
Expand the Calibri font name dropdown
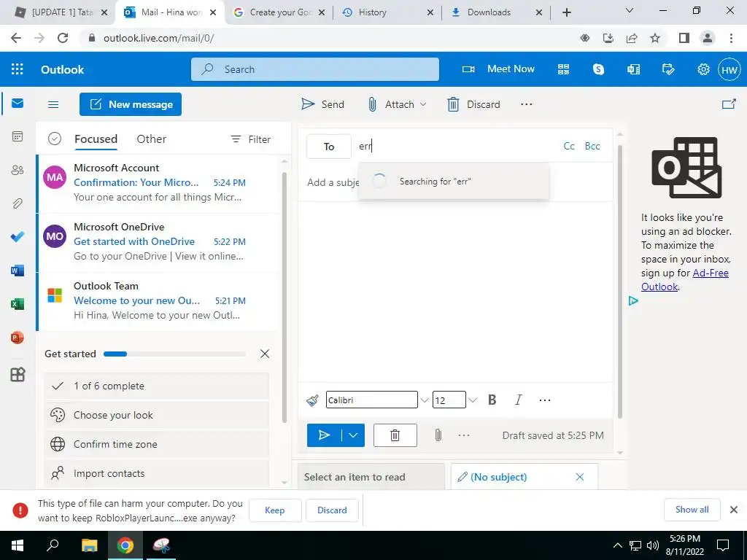pyautogui.click(x=424, y=400)
